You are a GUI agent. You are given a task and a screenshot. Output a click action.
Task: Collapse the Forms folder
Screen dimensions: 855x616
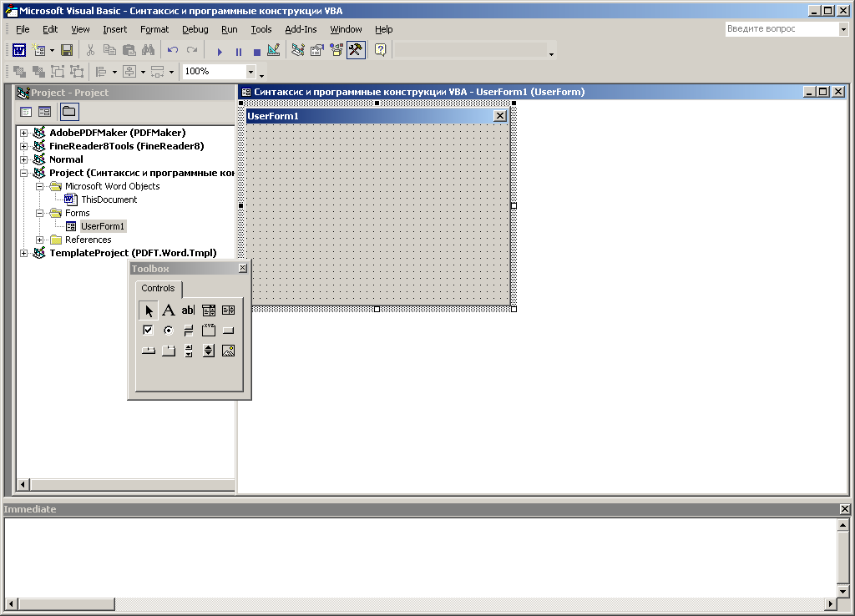point(39,213)
